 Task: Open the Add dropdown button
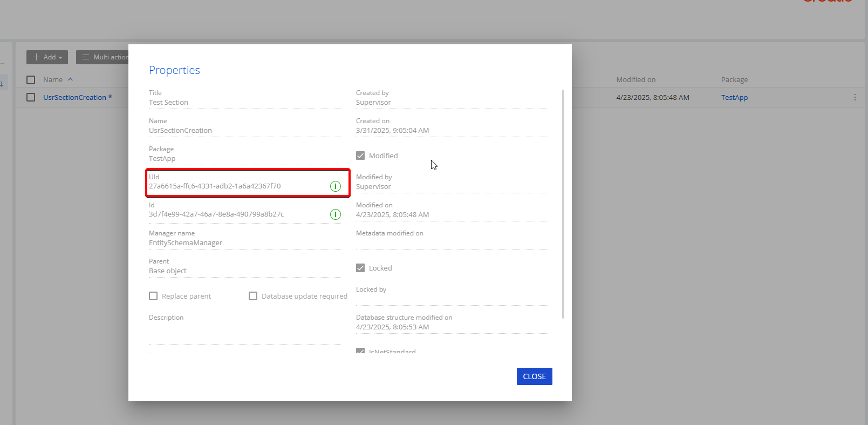click(47, 57)
